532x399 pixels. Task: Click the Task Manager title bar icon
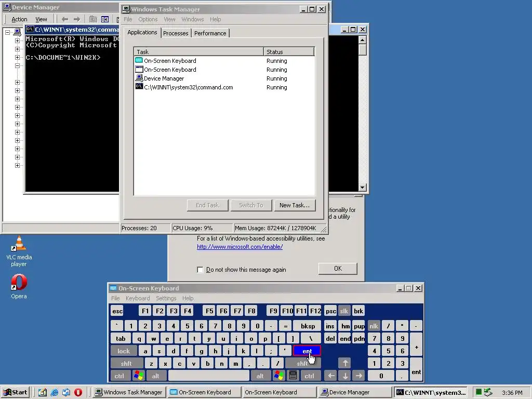pyautogui.click(x=126, y=9)
